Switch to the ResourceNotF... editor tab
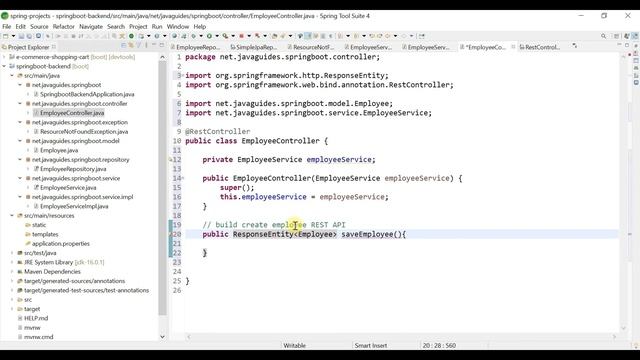 [313, 47]
